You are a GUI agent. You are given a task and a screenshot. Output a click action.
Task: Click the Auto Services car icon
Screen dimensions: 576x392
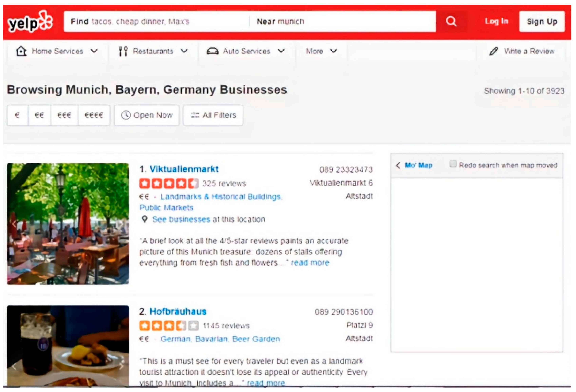[x=212, y=51]
